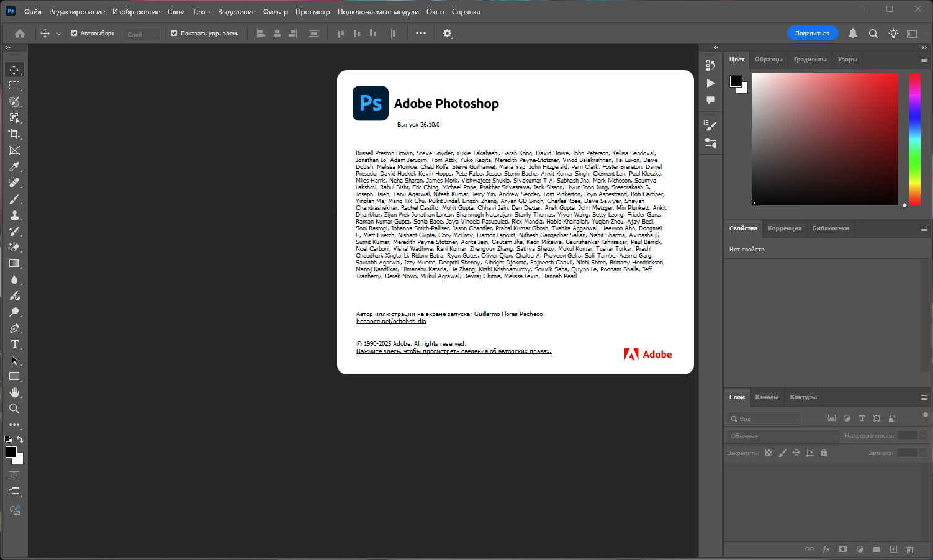Toggle lock image pixels brush icon
933x560 pixels.
tap(782, 453)
